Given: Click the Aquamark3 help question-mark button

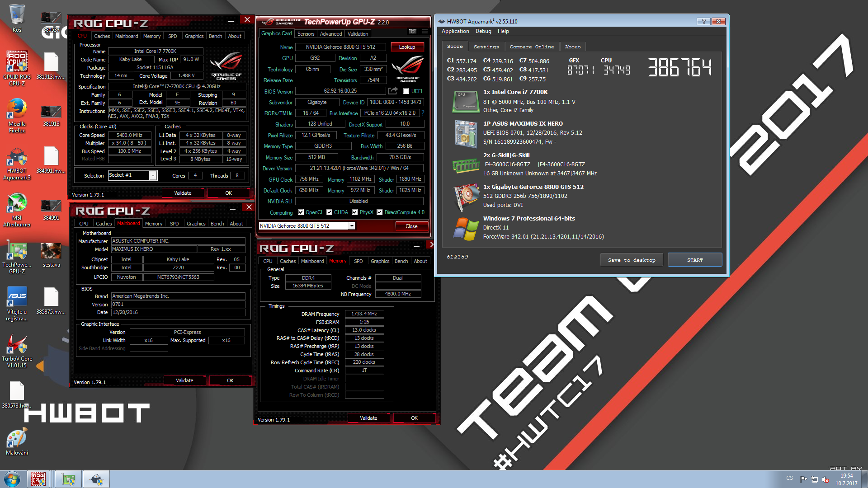Looking at the screenshot, I should point(703,21).
